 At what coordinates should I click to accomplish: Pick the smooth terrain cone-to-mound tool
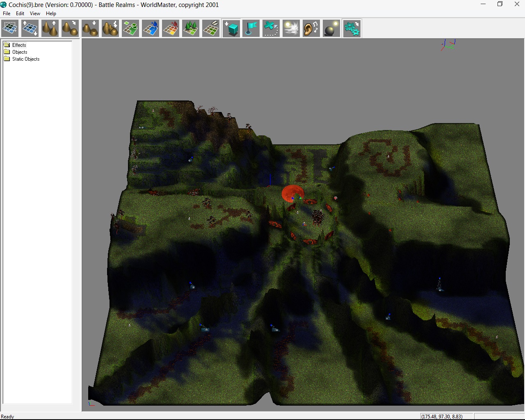tap(70, 29)
